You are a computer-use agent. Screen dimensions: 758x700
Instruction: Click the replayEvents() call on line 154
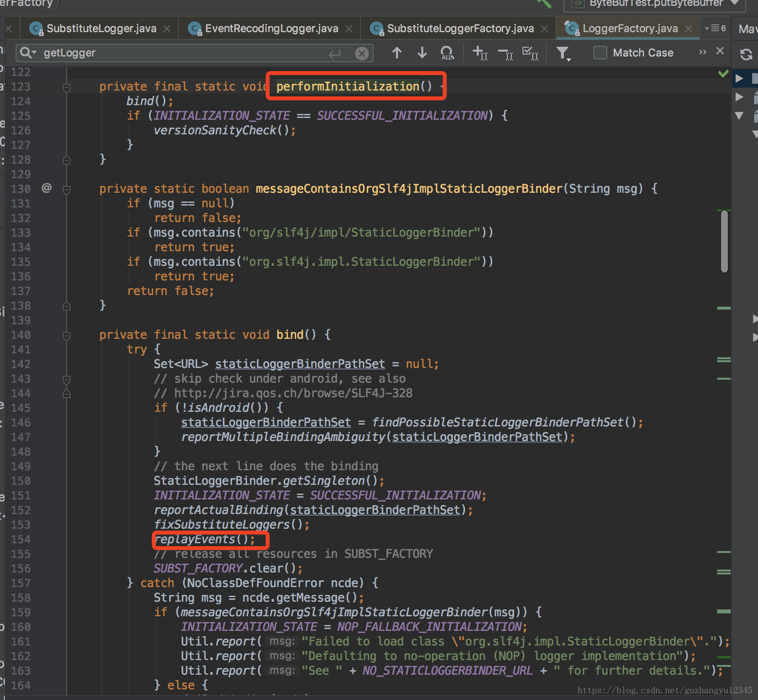204,539
